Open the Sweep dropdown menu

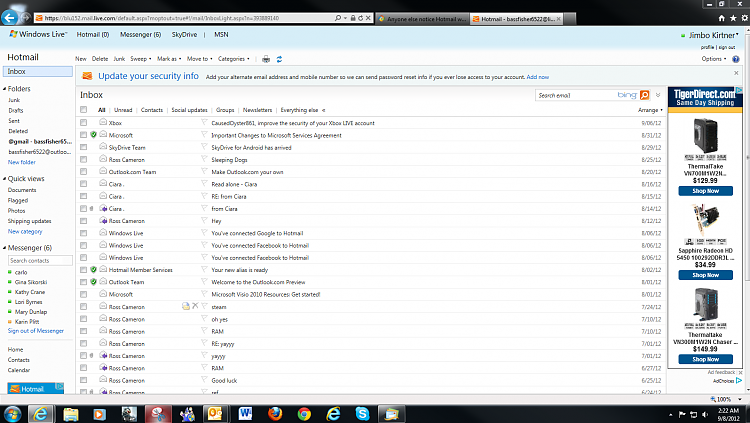coord(141,59)
